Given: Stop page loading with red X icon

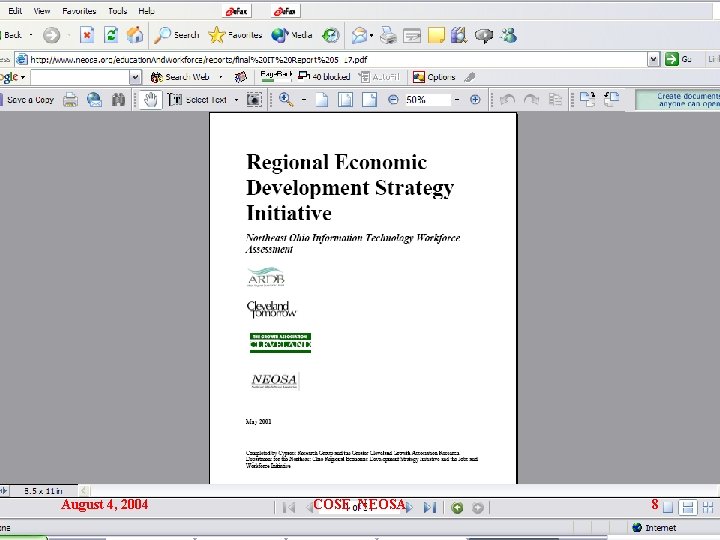Looking at the screenshot, I should [x=87, y=35].
